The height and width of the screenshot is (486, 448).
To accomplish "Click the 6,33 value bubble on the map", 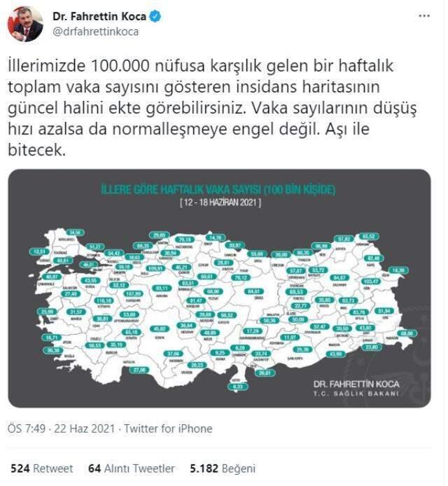I will tap(239, 386).
